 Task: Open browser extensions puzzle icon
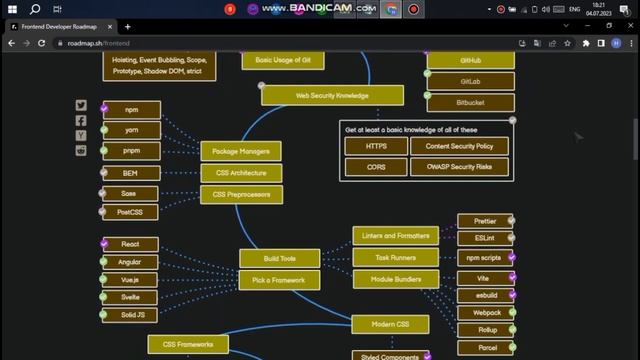coord(586,43)
